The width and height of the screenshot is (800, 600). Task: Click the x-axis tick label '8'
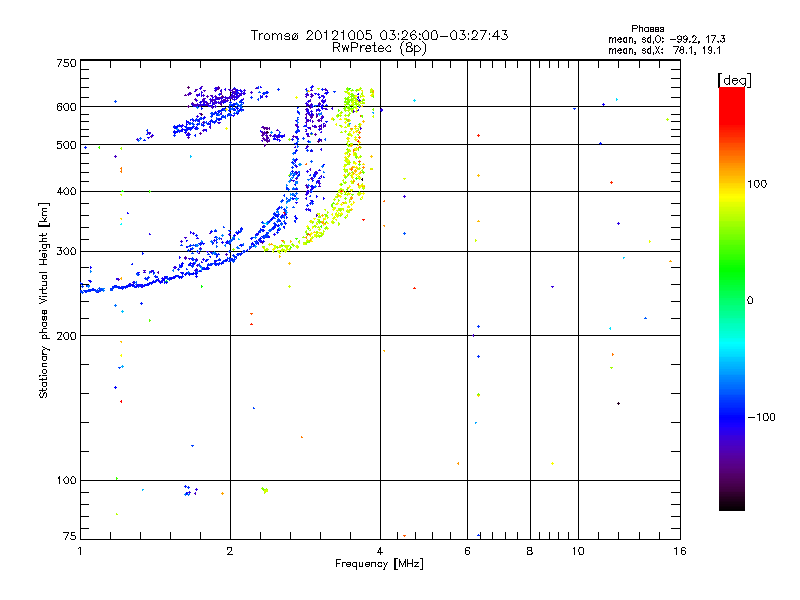tap(530, 551)
